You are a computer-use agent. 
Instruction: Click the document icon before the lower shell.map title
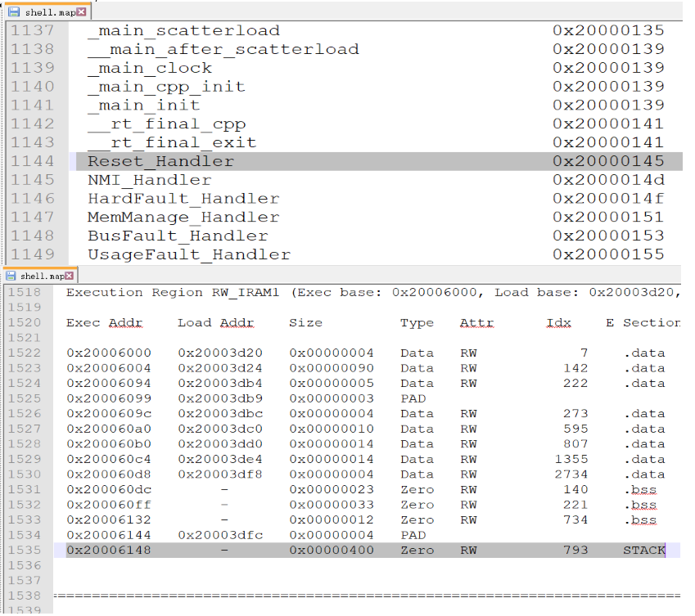11,276
